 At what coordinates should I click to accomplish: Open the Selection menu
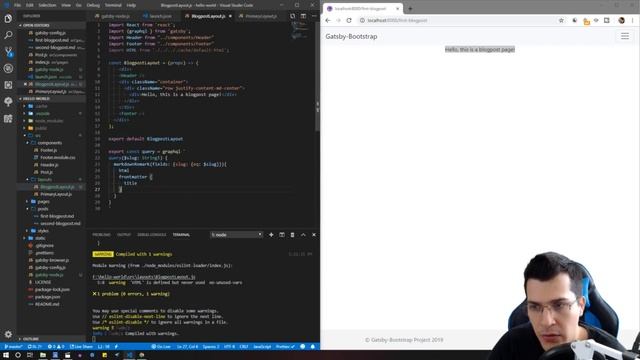tap(47, 5)
